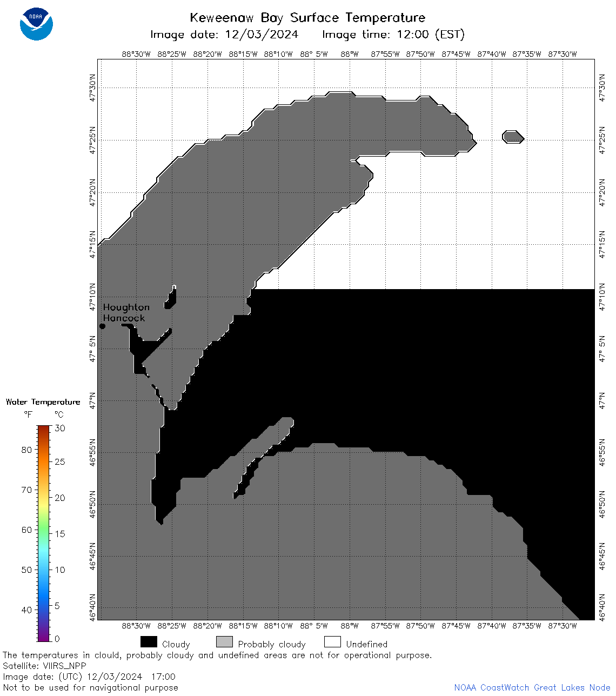Click the 46°40'N label on right axis

point(602,607)
